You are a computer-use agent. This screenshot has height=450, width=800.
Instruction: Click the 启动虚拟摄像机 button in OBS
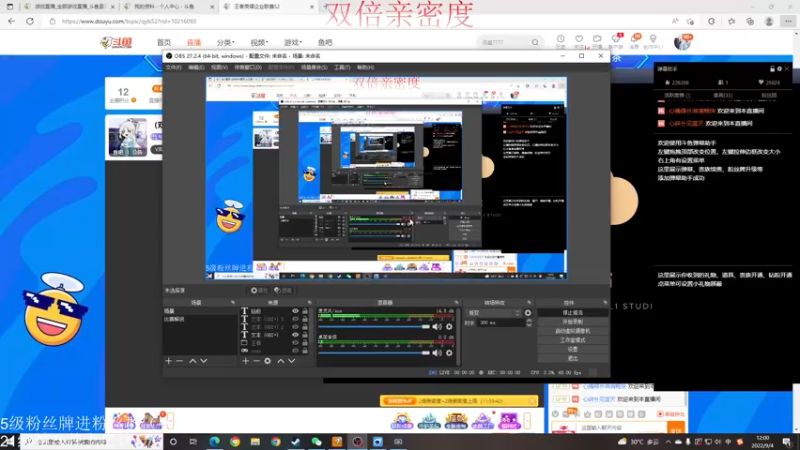coord(572,331)
